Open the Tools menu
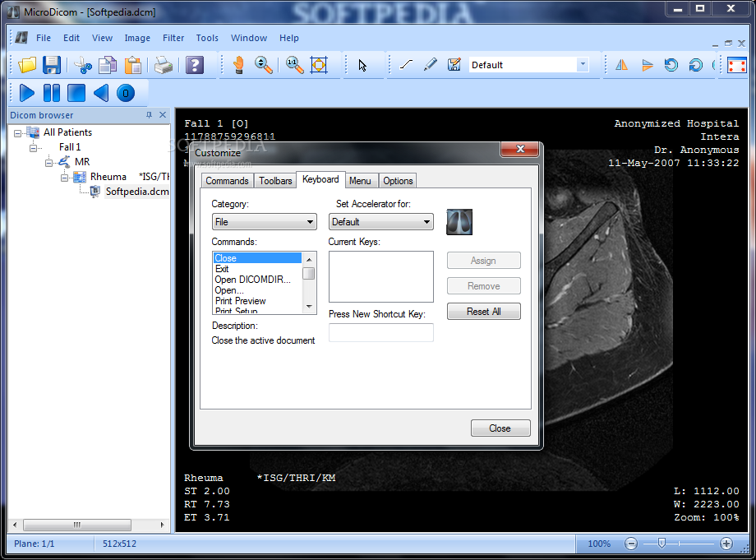 [207, 38]
